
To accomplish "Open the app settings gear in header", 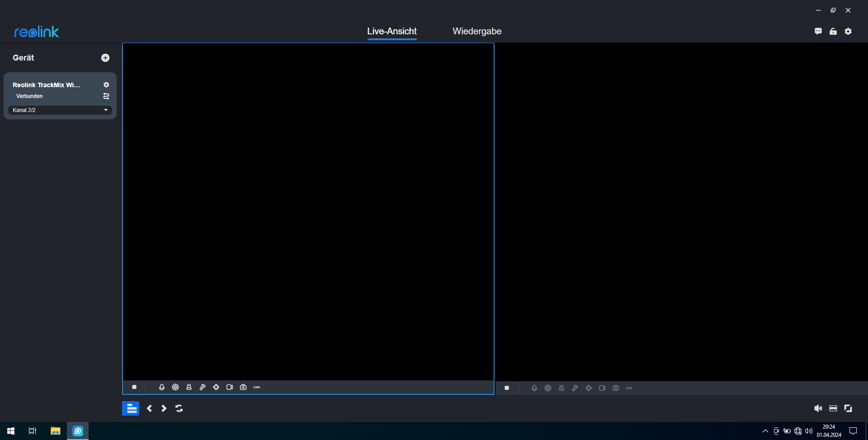I will coord(848,31).
